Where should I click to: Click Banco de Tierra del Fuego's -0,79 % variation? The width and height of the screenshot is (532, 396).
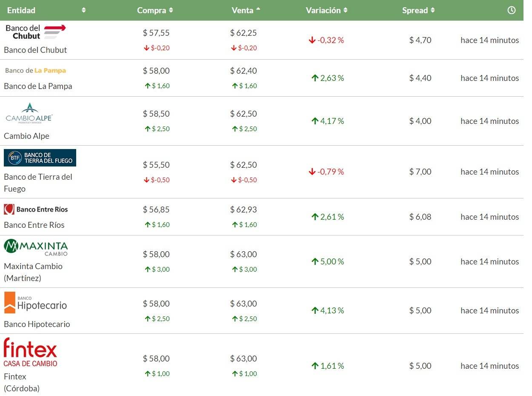pyautogui.click(x=326, y=172)
